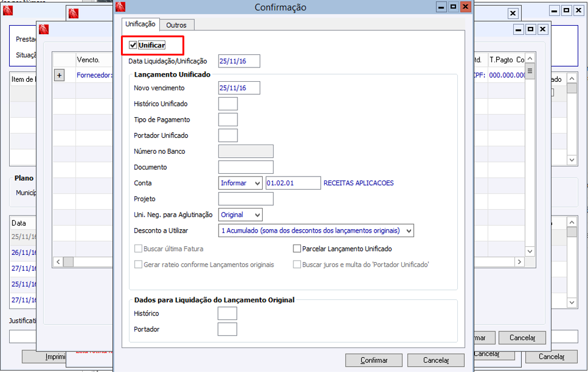Click Data Liquidação/Unificação date field

[239, 61]
